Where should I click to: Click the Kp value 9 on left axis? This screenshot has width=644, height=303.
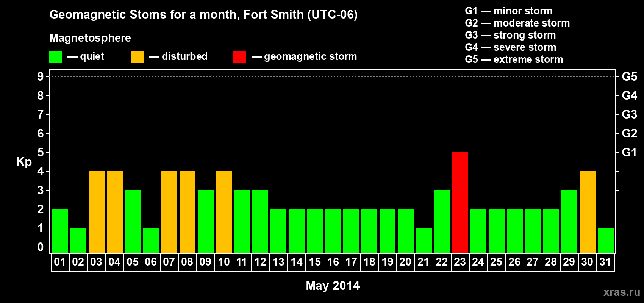coord(41,77)
